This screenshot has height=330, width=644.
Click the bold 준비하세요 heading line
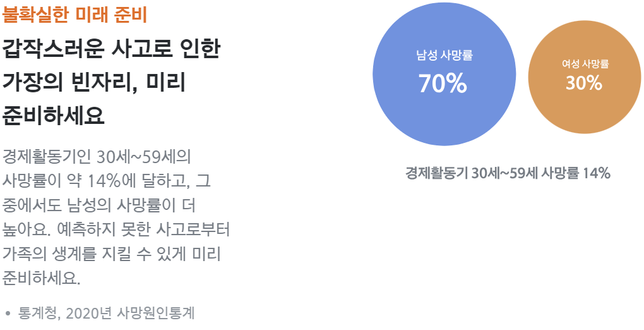click(x=54, y=116)
